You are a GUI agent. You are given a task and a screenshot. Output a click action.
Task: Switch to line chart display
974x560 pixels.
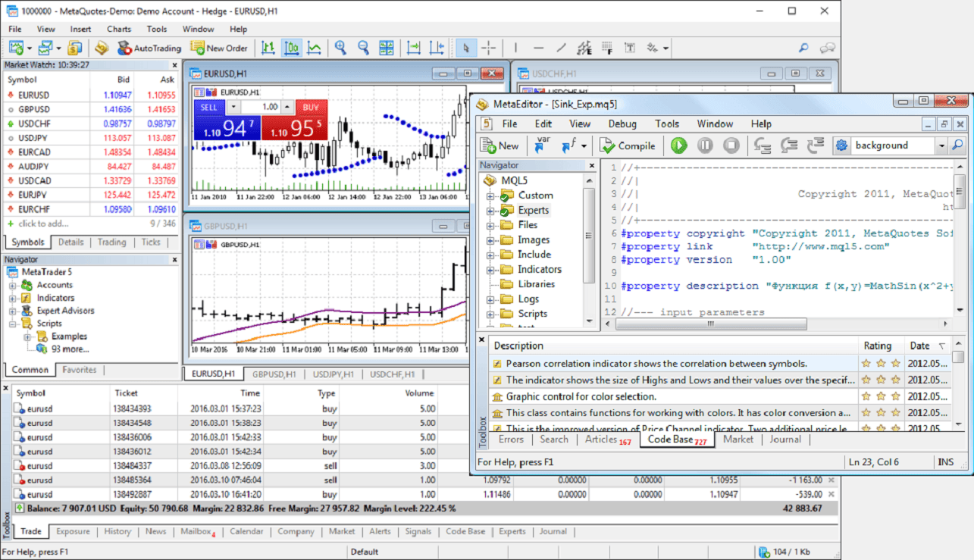click(314, 48)
